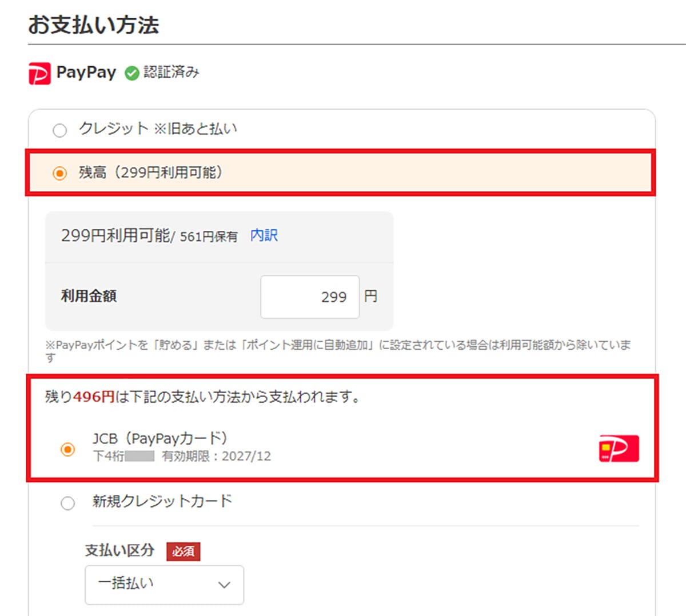Click the green verified checkmark icon
The height and width of the screenshot is (616, 686).
click(x=132, y=73)
